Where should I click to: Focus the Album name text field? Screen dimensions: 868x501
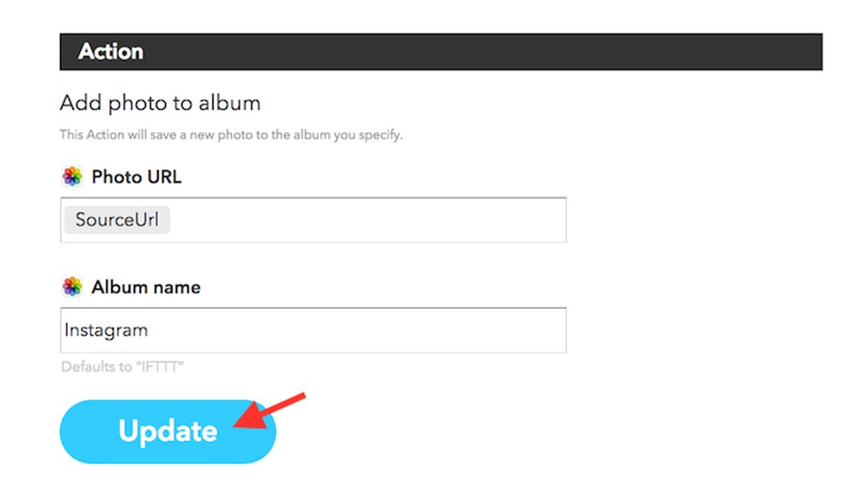pyautogui.click(x=353, y=331)
